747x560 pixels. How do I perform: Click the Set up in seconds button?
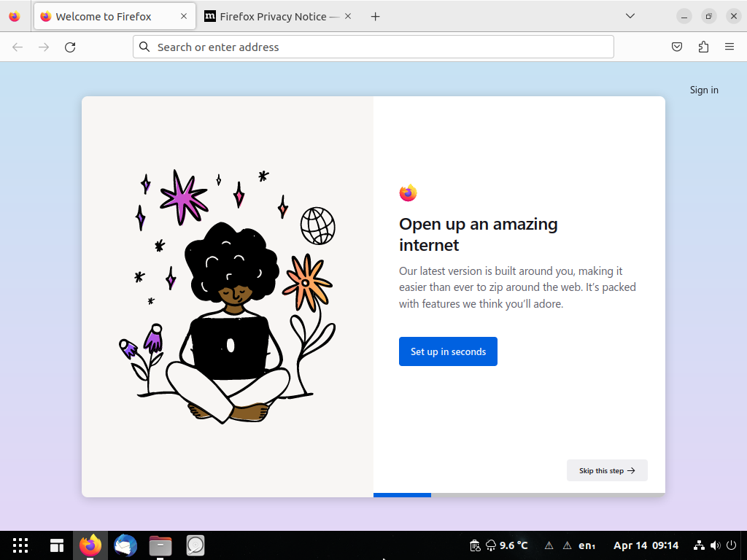tap(448, 351)
